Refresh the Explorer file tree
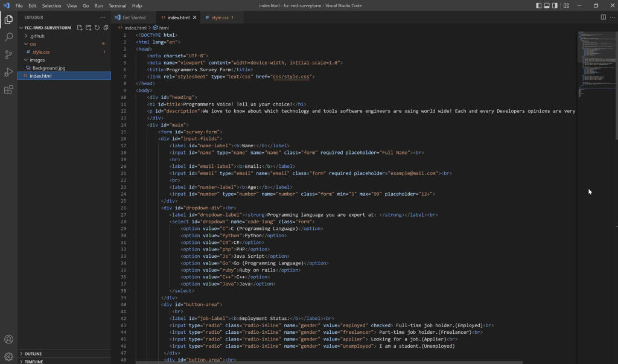The image size is (618, 364). (97, 28)
